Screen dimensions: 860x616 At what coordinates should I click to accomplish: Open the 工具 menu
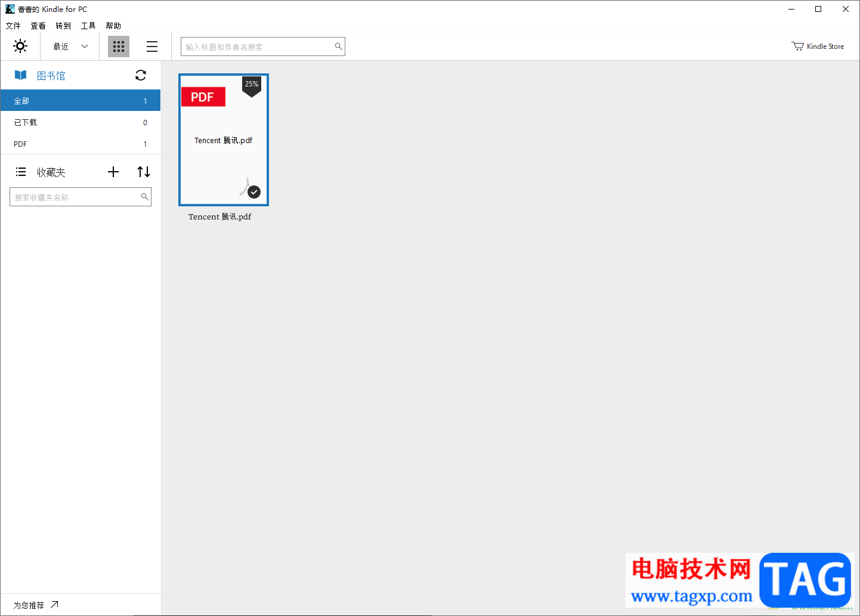[88, 26]
